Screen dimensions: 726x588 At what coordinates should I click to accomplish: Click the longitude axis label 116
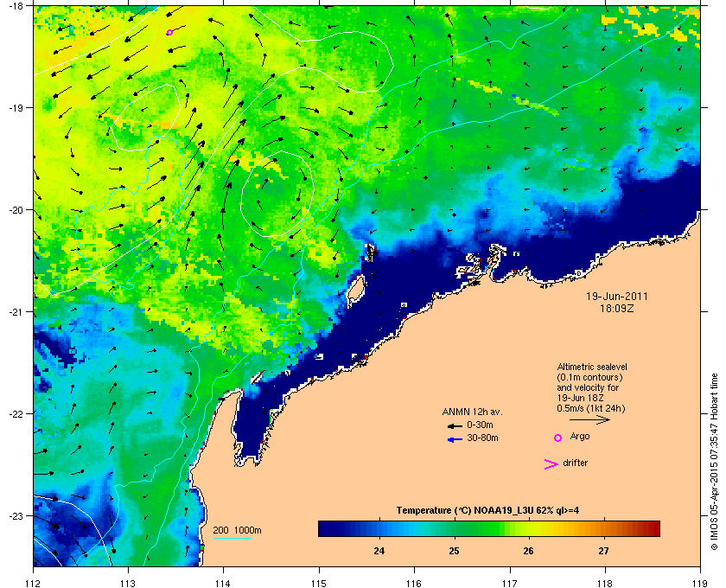[x=414, y=583]
